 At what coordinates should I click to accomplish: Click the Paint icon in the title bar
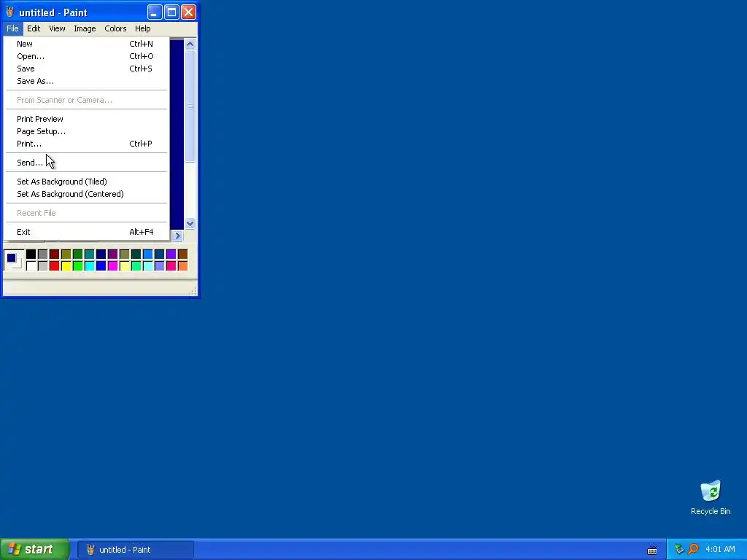click(10, 12)
